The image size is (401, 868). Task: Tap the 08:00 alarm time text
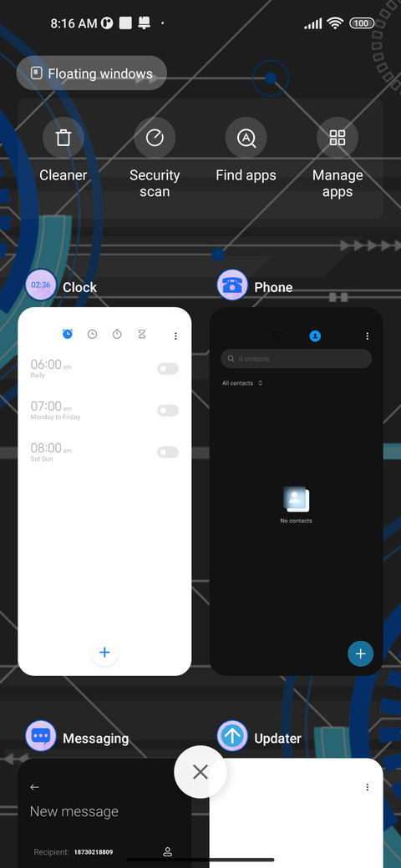(46, 448)
